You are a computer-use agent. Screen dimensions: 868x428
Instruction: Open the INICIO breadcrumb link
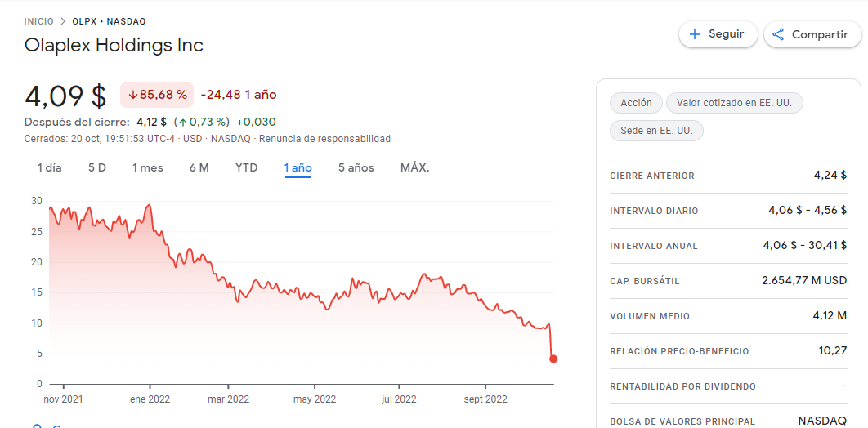point(38,21)
